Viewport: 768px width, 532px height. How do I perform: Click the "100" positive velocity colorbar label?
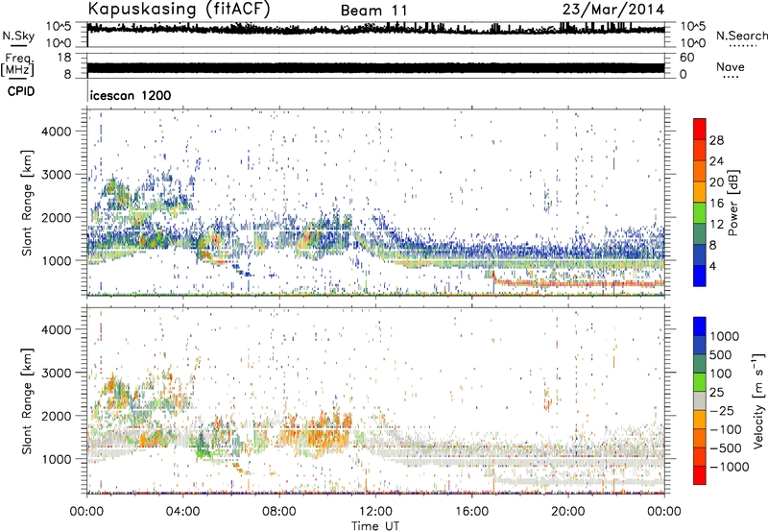[x=721, y=374]
